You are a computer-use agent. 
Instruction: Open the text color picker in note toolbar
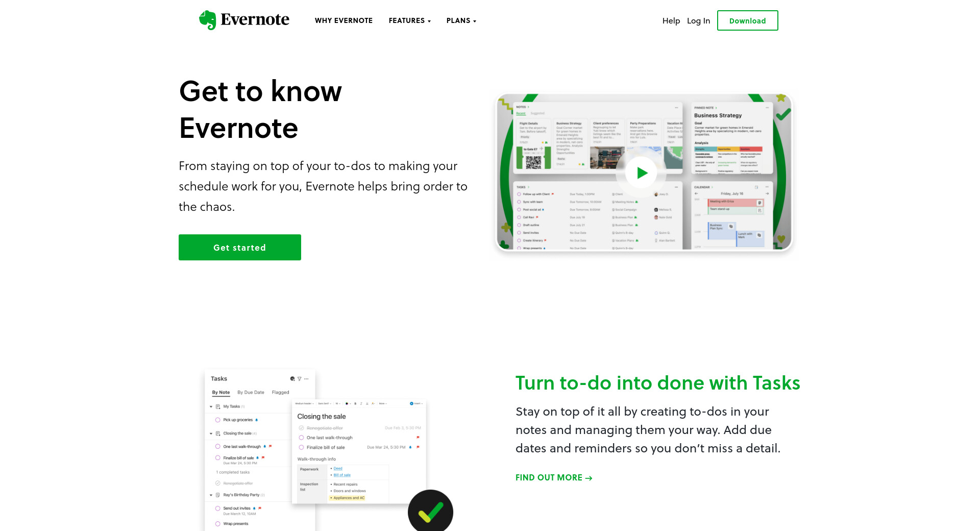pyautogui.click(x=348, y=403)
